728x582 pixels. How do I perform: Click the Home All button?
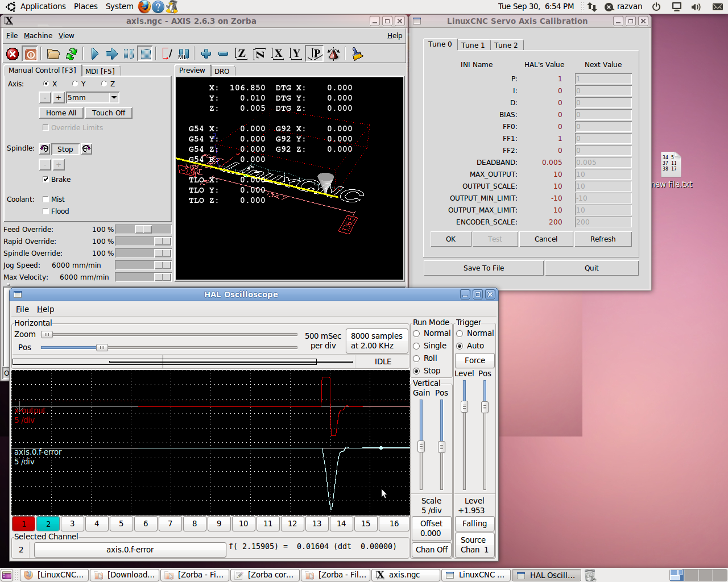(x=61, y=113)
